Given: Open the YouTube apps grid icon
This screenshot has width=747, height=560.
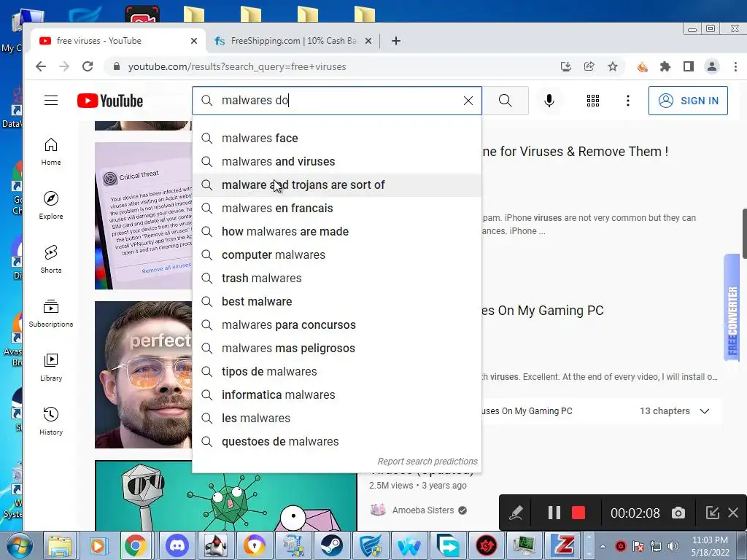Looking at the screenshot, I should point(593,101).
